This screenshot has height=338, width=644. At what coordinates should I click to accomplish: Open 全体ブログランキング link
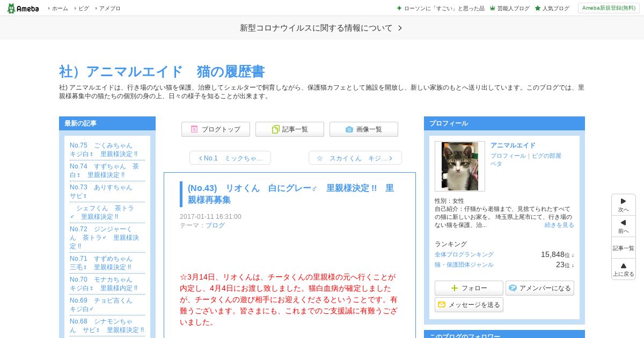tap(464, 254)
